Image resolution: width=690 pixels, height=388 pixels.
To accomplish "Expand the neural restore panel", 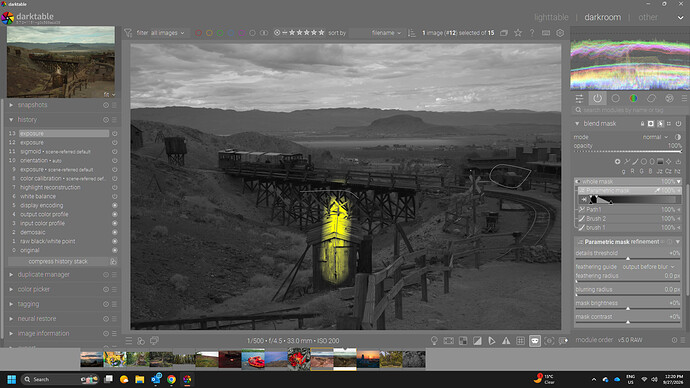I will point(11,318).
